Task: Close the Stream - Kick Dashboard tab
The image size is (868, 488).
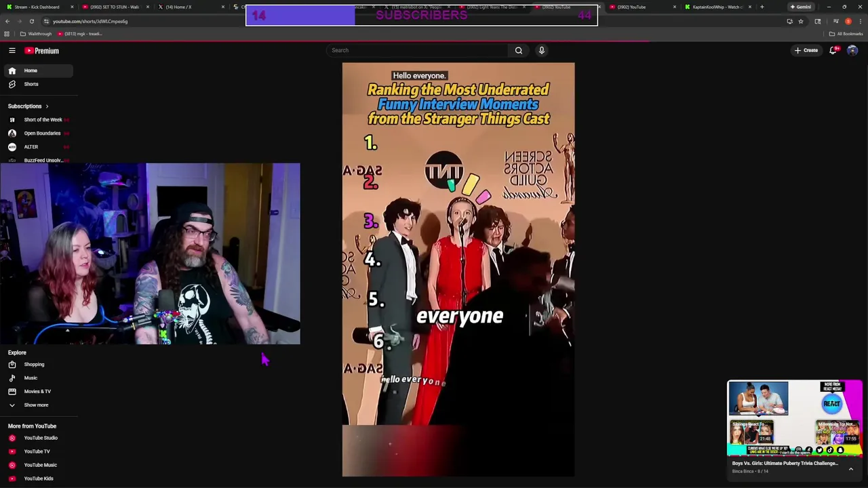Action: 72,7
